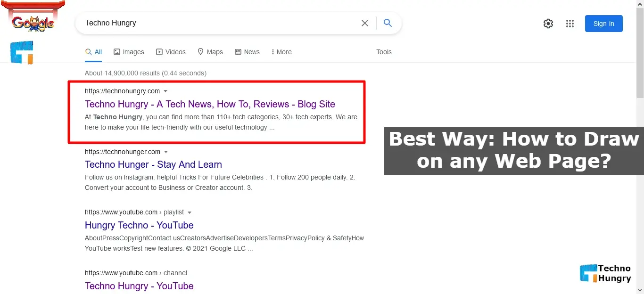Screen dimensions: 644x294
Task: Open the arrow beside youtube.com playlist result
Action: point(190,212)
